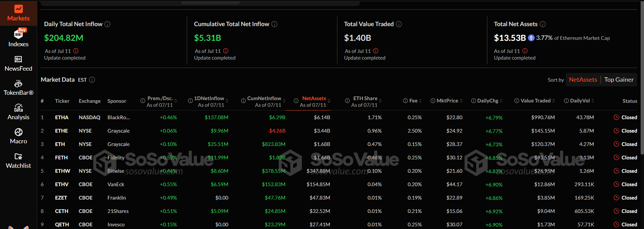Image resolution: width=644 pixels, height=229 pixels.
Task: Sort by DailyChg arrows
Action: (x=501, y=101)
